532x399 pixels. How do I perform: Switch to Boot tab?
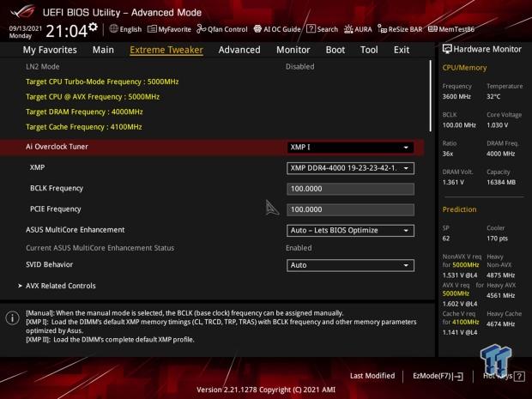coord(336,50)
